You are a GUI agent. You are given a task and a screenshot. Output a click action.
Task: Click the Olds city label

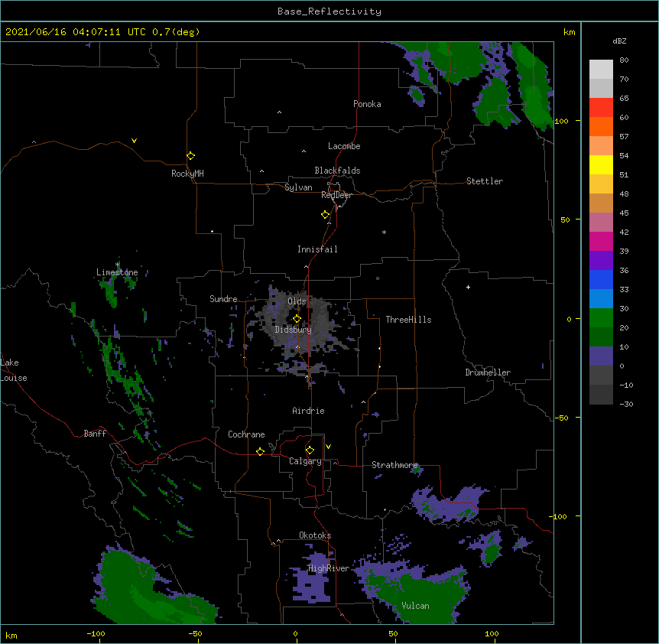297,301
